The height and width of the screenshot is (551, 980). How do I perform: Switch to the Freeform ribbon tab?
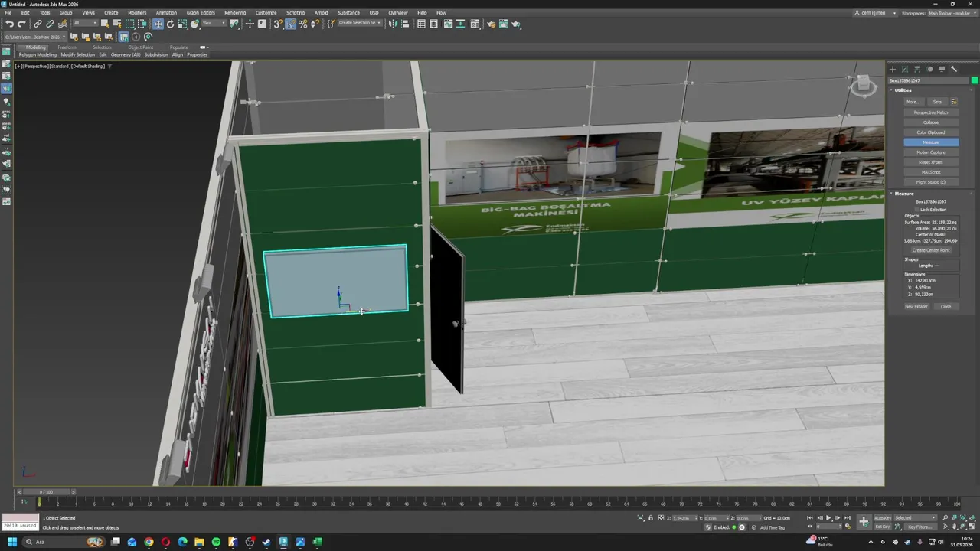click(67, 47)
